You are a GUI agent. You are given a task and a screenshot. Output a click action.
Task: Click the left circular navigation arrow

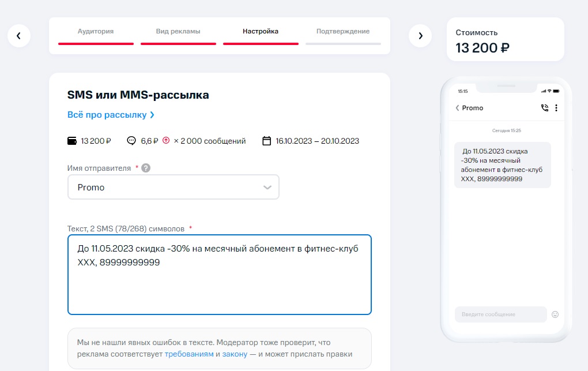tap(19, 35)
